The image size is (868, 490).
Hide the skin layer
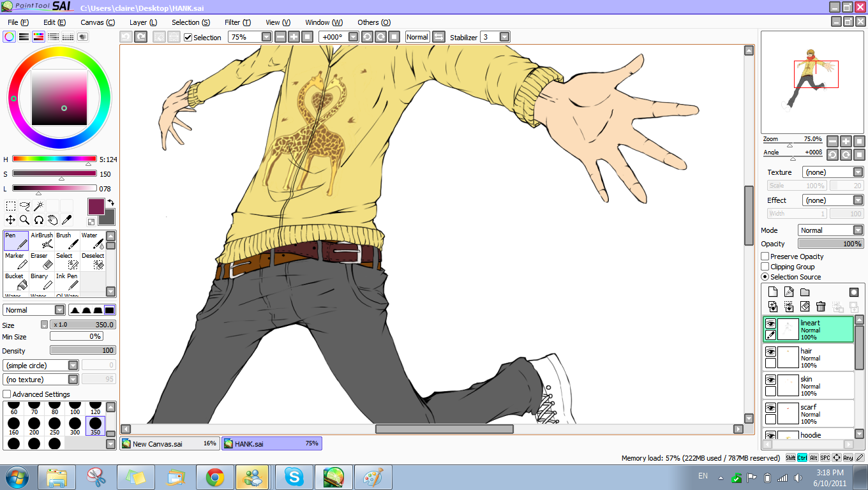(771, 380)
